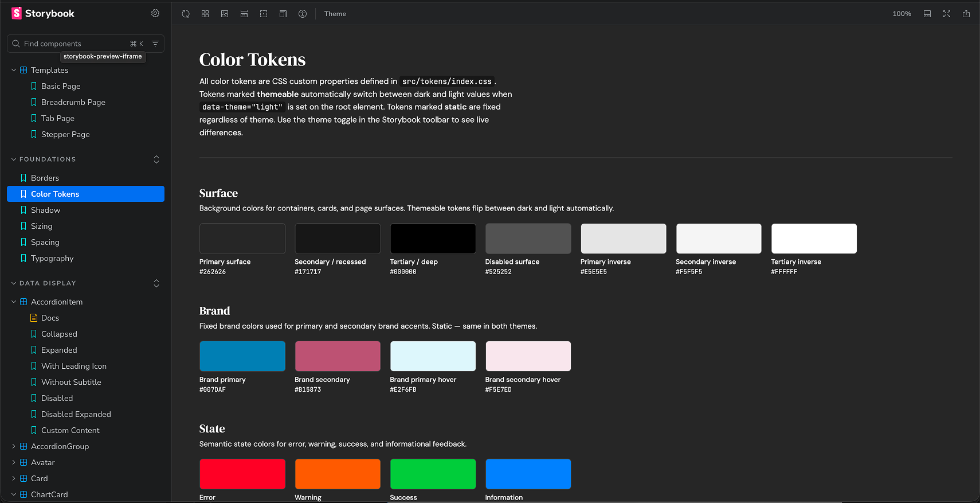The width and height of the screenshot is (980, 503).
Task: Click the Brand primary blue swatch
Action: [242, 356]
